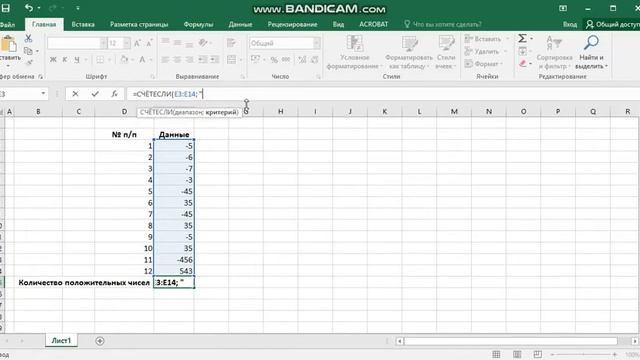Decrease font size with the smaller A icon
The height and width of the screenshot is (360, 640).
(x=149, y=43)
